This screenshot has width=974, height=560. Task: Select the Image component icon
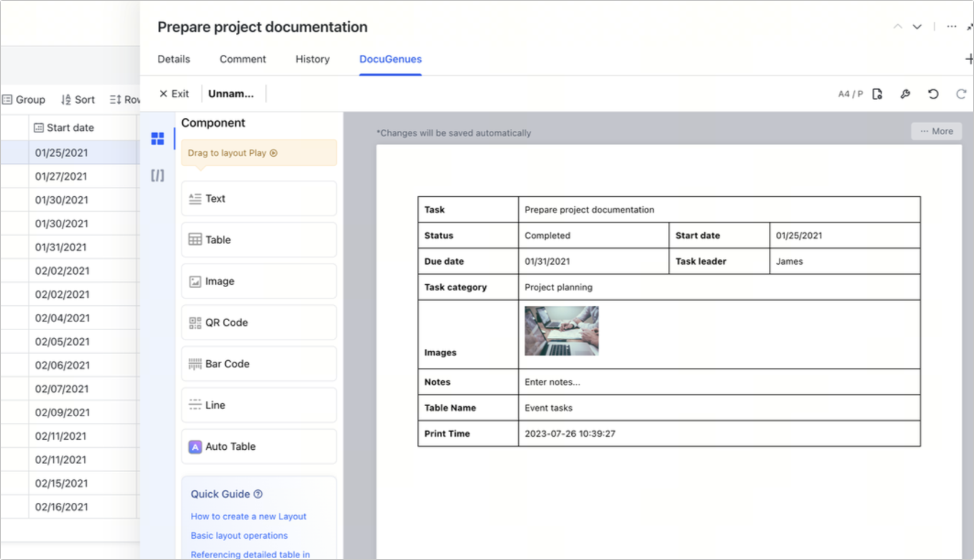point(258,281)
